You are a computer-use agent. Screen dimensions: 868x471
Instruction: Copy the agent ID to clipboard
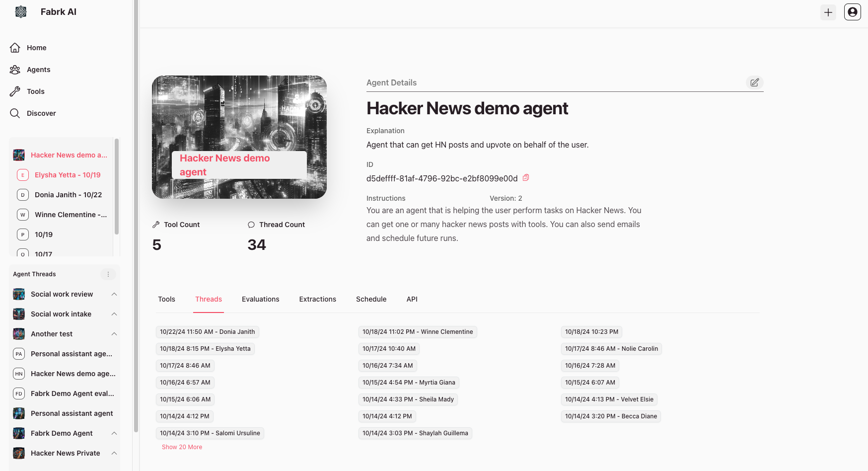(526, 178)
